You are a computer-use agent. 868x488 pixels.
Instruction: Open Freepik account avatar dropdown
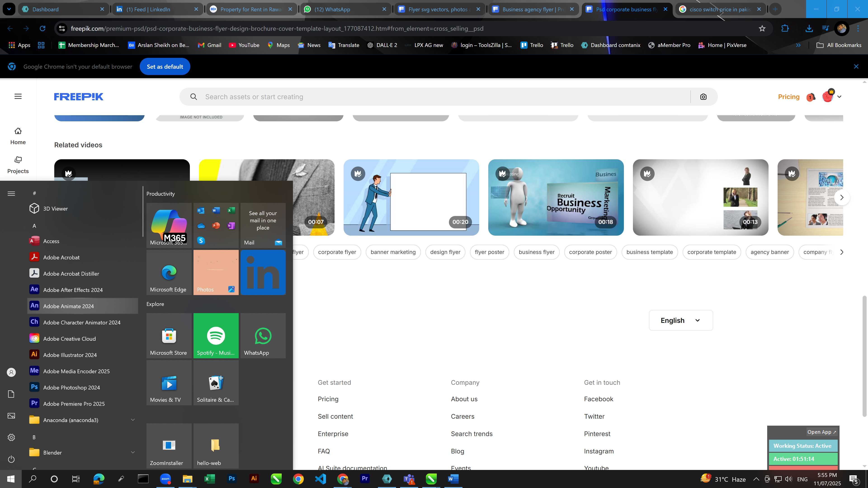pyautogui.click(x=832, y=97)
